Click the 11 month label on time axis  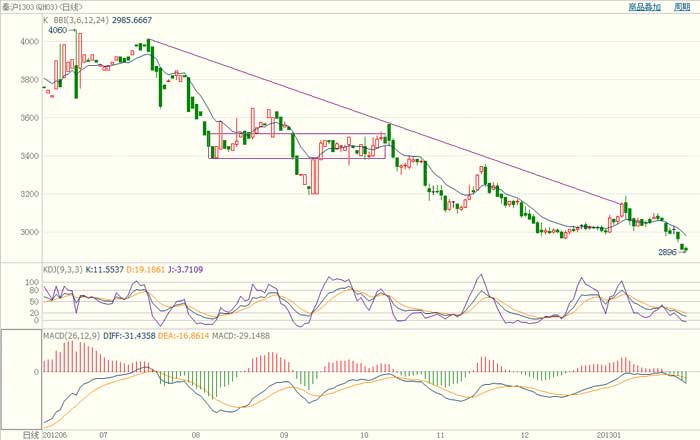[441, 435]
